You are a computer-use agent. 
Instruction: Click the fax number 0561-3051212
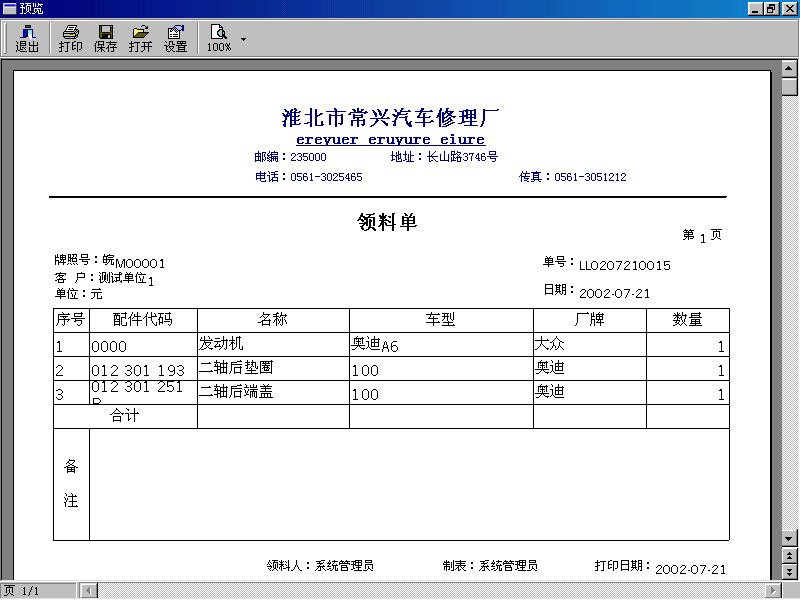[590, 177]
